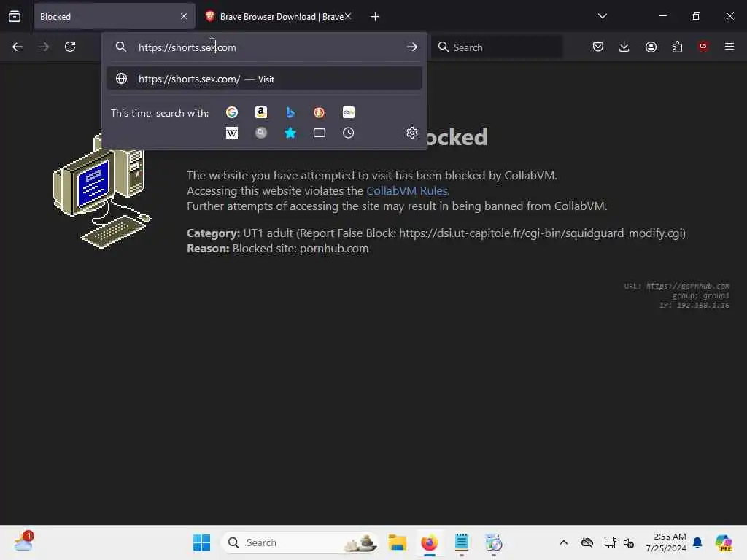Expand the list all tabs chevron
The width and height of the screenshot is (747, 560).
602,16
